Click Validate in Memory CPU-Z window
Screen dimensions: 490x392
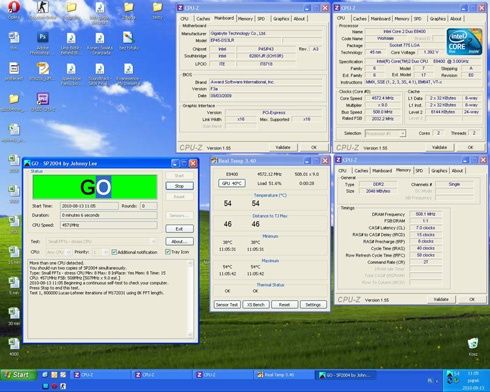441,299
